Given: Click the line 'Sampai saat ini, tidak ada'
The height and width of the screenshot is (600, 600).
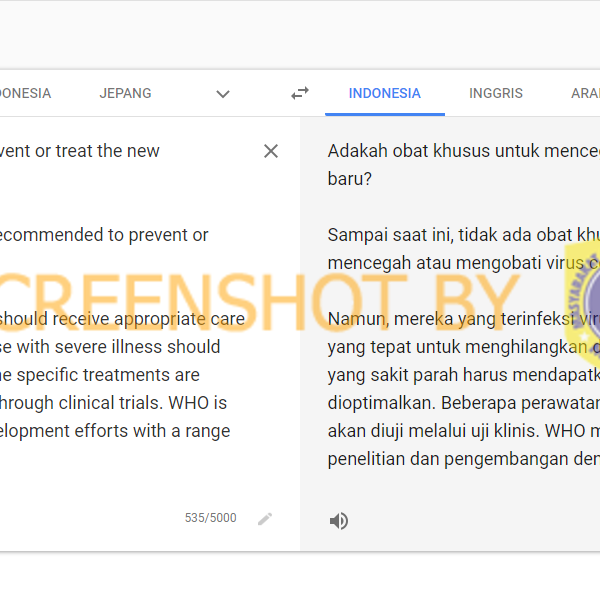Looking at the screenshot, I should [429, 235].
